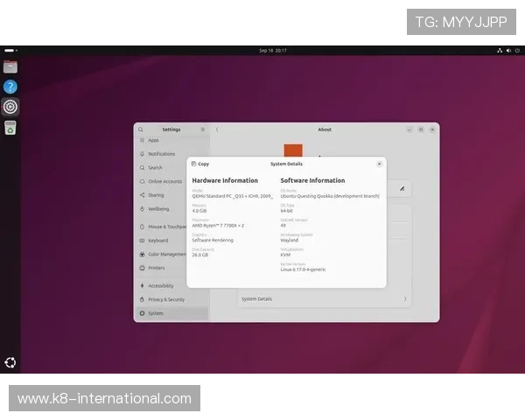Open Keyboard settings from the sidebar
The image size is (525, 420).
(x=157, y=241)
